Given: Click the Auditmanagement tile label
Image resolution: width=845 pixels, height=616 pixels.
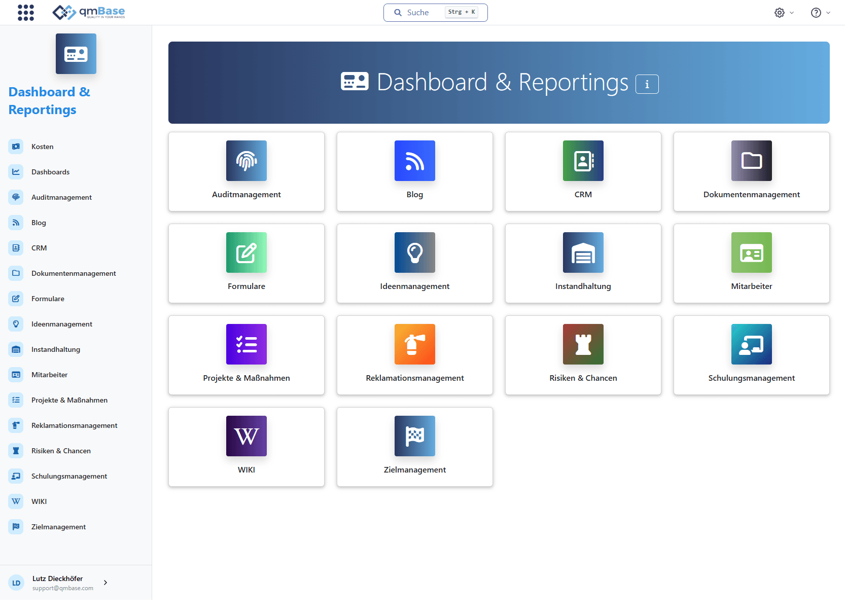Looking at the screenshot, I should [247, 195].
